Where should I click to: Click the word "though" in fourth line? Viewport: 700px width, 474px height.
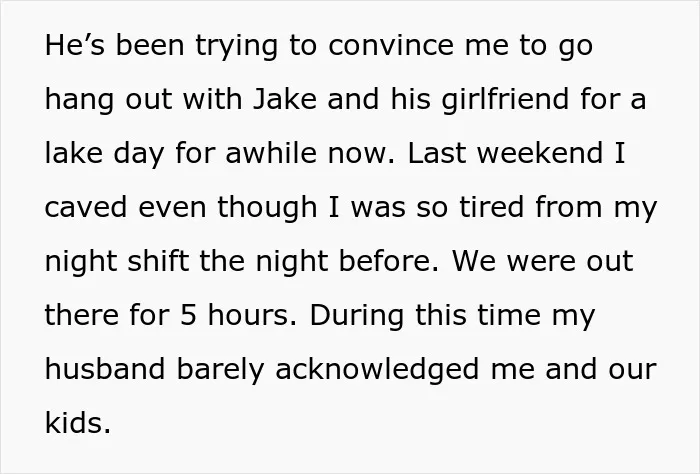point(267,208)
